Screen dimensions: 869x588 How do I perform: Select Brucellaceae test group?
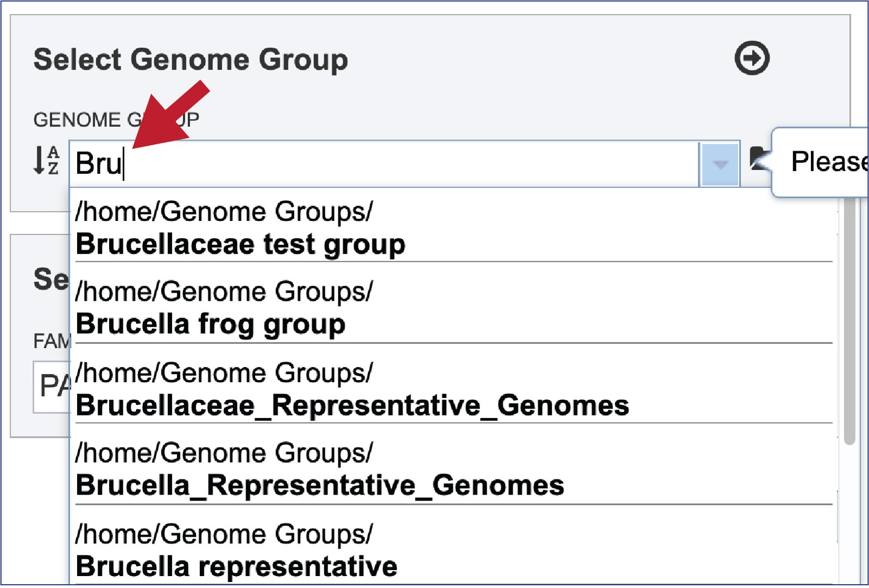click(x=454, y=227)
